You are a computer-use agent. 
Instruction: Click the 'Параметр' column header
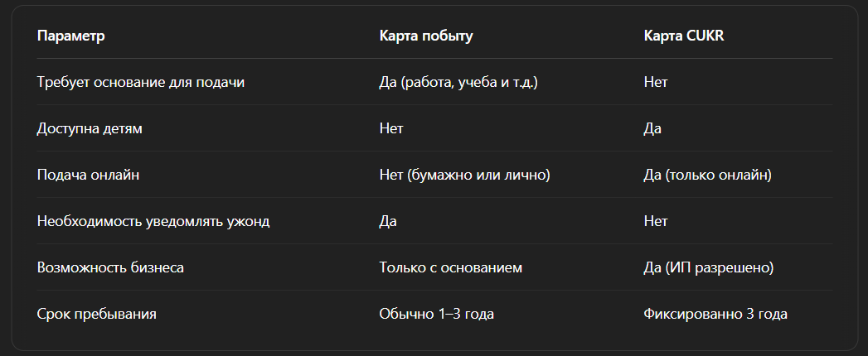[x=71, y=36]
